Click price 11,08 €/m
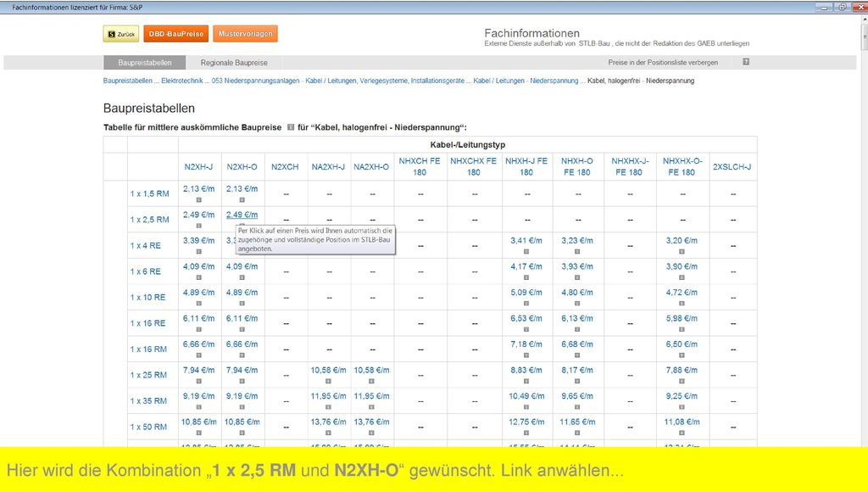Image resolution: width=868 pixels, height=492 pixels. pyautogui.click(x=682, y=422)
